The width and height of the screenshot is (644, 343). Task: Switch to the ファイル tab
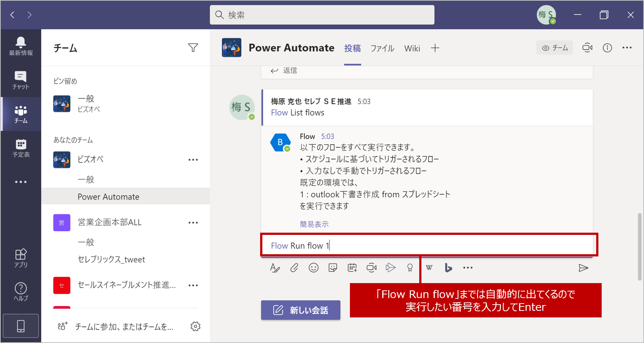coord(382,48)
